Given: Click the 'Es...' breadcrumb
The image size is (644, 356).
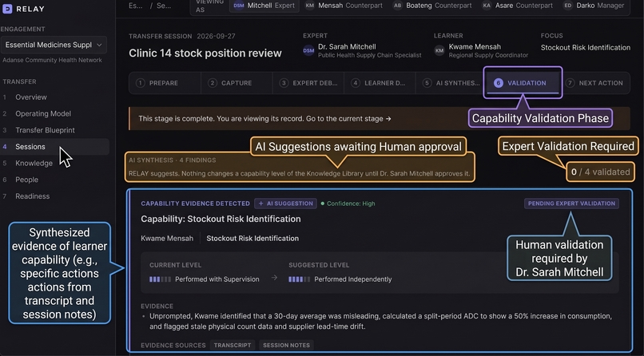Looking at the screenshot, I should tap(136, 6).
